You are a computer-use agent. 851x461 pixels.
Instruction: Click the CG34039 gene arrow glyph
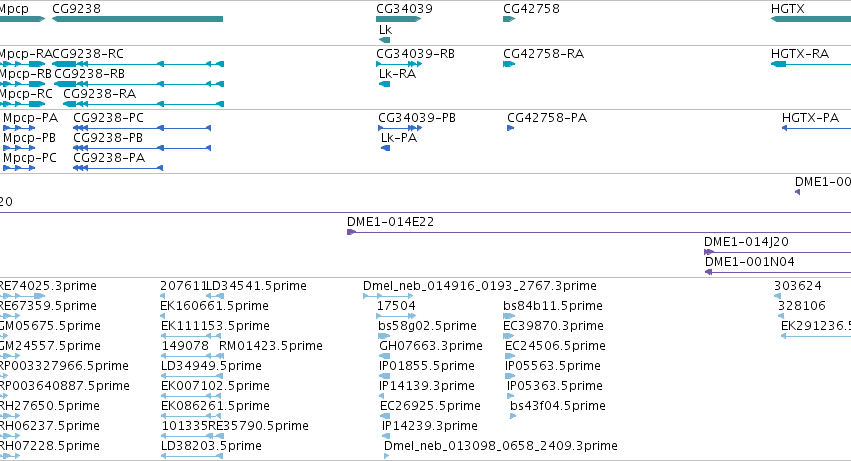point(398,20)
